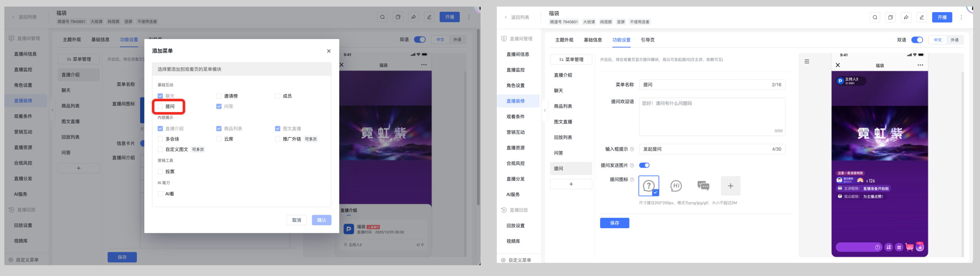Confirm the 添加菜单 dialog with 确认
Image resolution: width=980 pixels, height=276 pixels.
pos(321,220)
